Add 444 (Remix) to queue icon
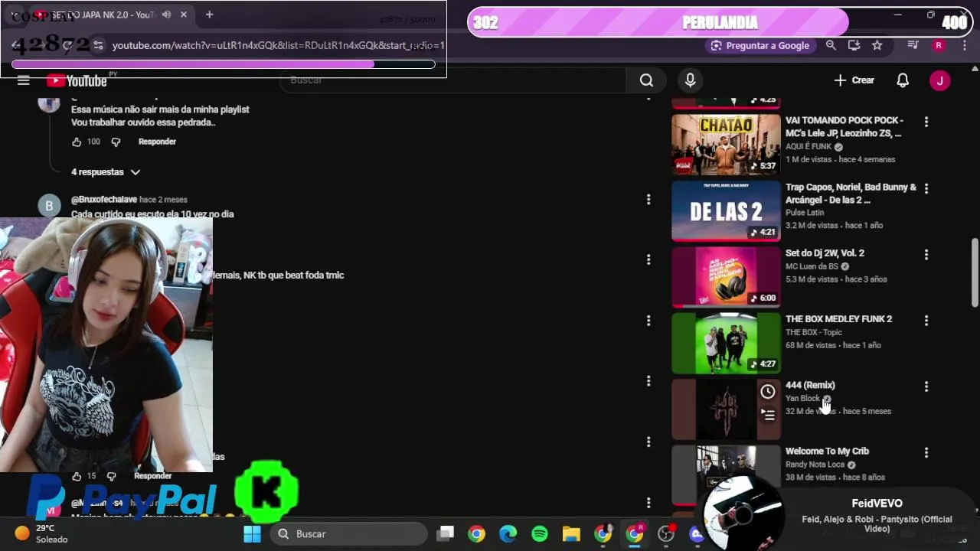 tap(768, 415)
